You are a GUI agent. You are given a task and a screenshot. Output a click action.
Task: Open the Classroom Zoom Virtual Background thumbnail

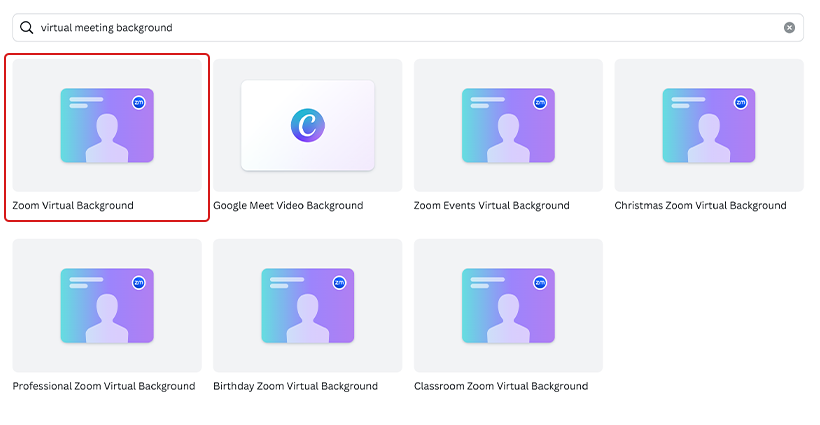[x=508, y=306]
